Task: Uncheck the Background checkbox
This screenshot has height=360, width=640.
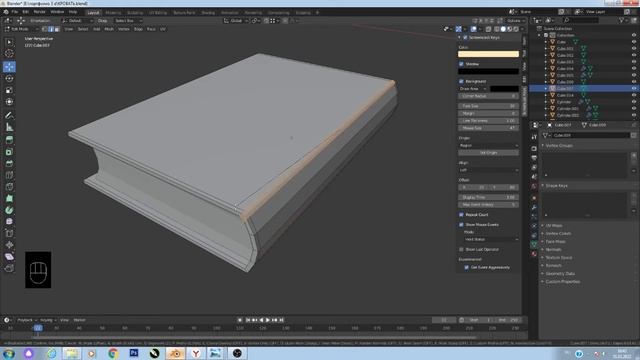Action: (461, 81)
